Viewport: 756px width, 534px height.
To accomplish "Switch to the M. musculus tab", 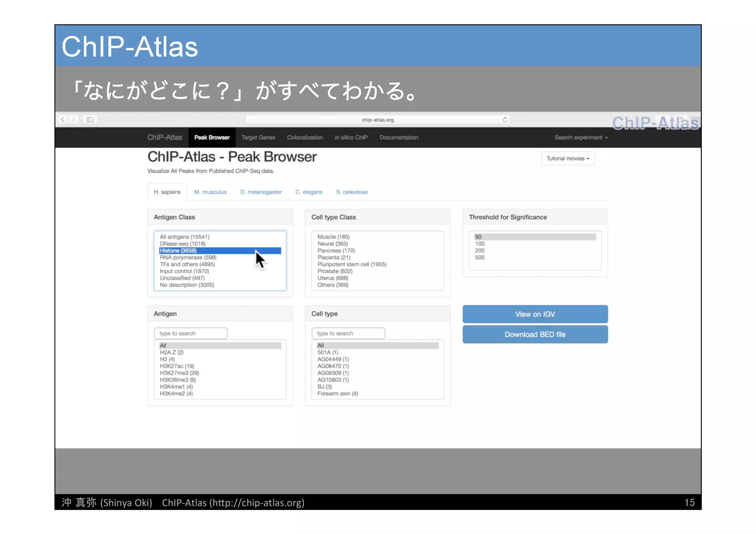I will [x=210, y=192].
